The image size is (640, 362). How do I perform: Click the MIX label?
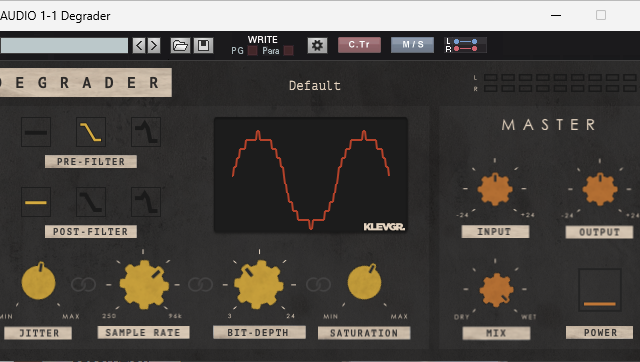(496, 333)
